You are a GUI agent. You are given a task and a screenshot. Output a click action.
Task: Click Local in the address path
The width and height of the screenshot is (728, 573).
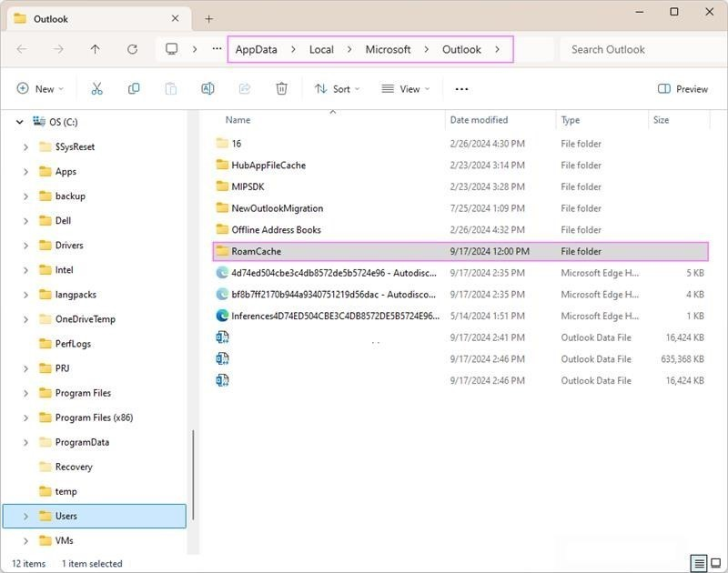(321, 49)
